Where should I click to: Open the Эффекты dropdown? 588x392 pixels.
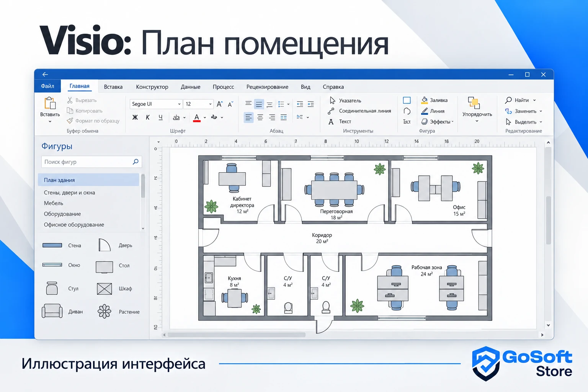(437, 122)
